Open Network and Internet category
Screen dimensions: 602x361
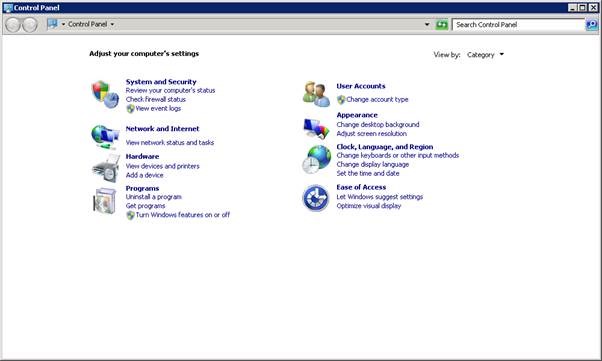click(x=162, y=129)
